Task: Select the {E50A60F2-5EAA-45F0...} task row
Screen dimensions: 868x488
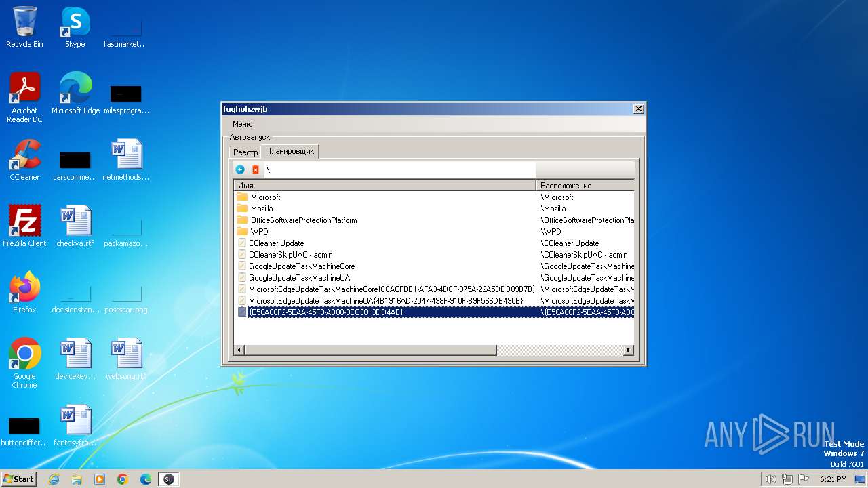Action: coord(434,312)
